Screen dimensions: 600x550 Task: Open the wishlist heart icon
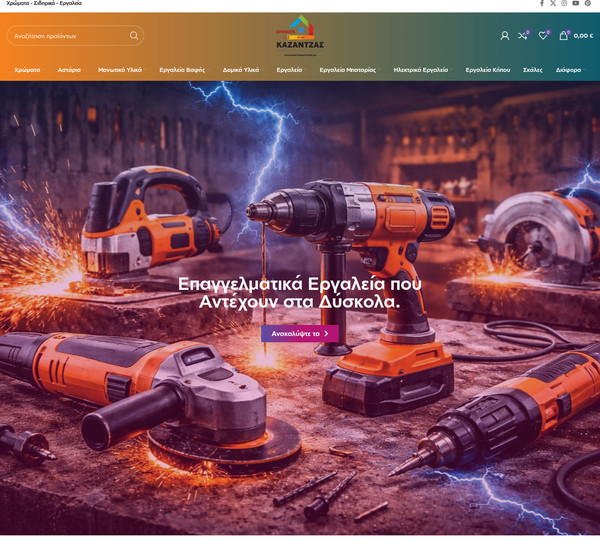click(543, 36)
